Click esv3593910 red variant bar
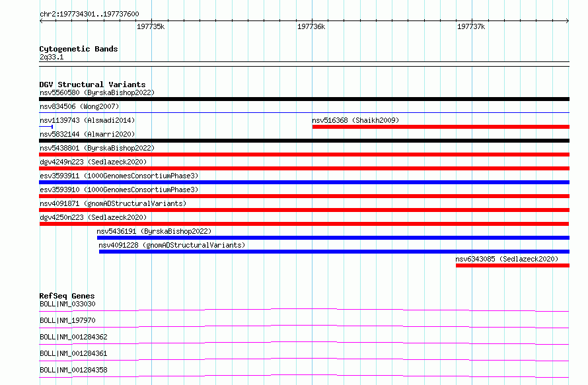Viewport: 588px width, 385px height. [304, 196]
